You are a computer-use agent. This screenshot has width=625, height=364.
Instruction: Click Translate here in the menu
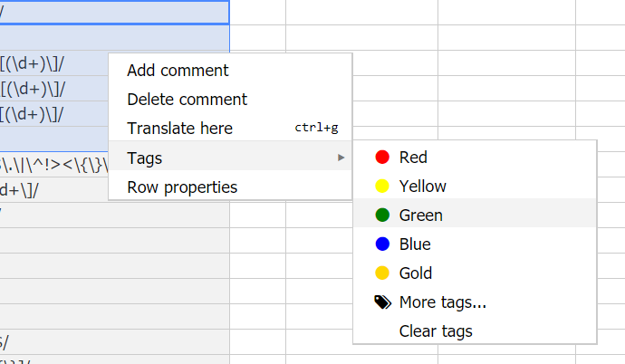[179, 129]
